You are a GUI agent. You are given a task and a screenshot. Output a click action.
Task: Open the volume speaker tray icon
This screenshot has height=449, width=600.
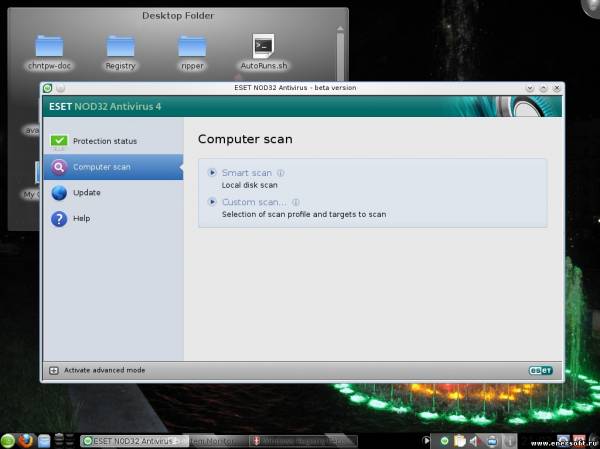click(x=475, y=441)
